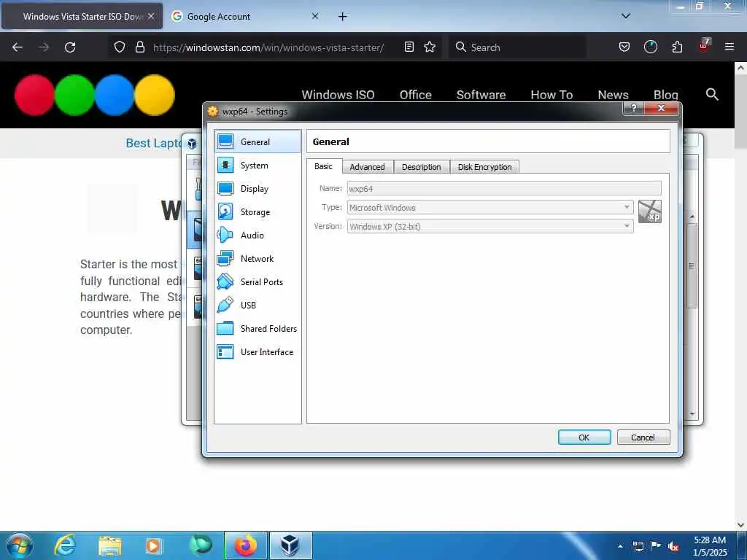Image resolution: width=747 pixels, height=560 pixels.
Task: Open the Office menu on website
Action: [415, 94]
